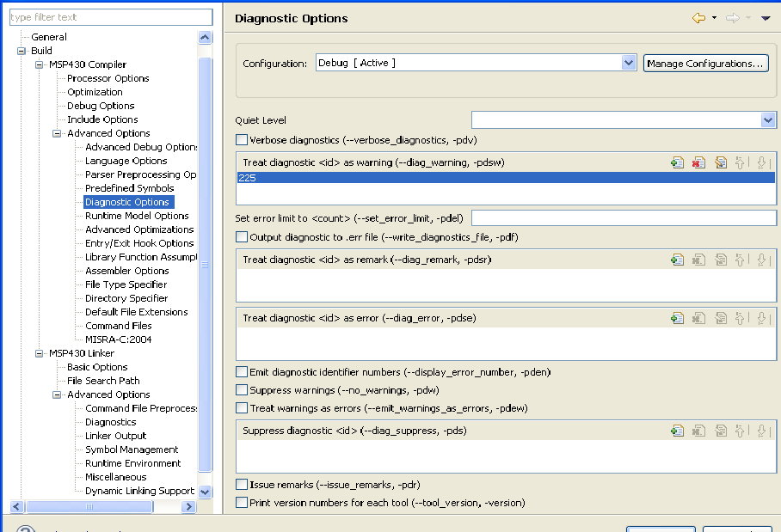Select Optimization in the compiler tree
The height and width of the screenshot is (532, 781).
(x=95, y=92)
